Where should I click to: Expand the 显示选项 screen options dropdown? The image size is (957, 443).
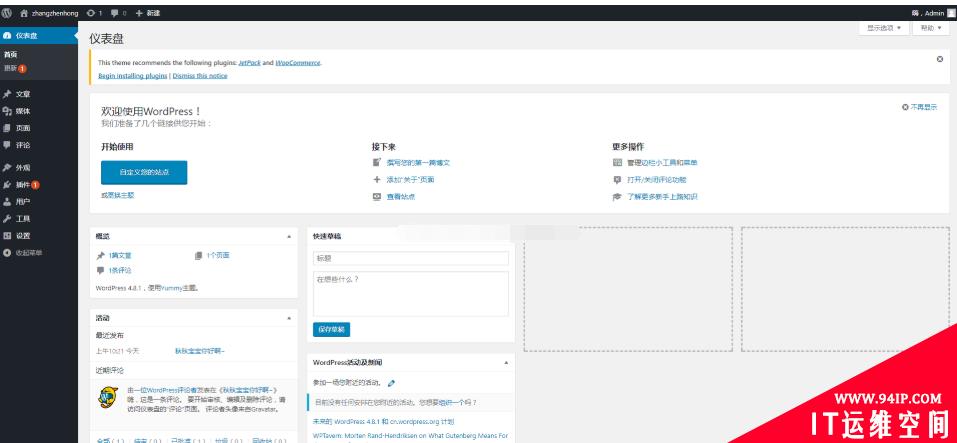coord(884,28)
